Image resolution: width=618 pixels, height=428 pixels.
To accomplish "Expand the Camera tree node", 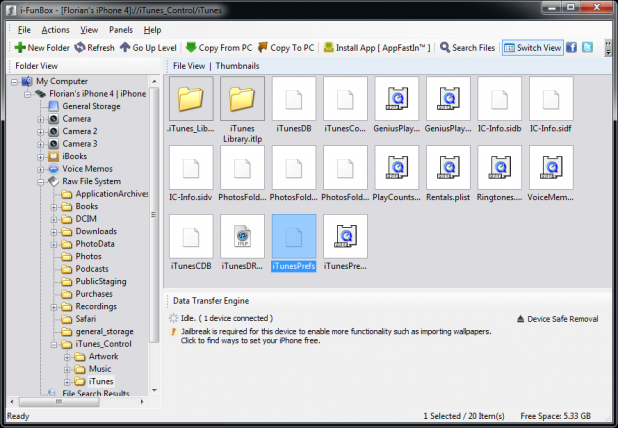I will pyautogui.click(x=41, y=119).
